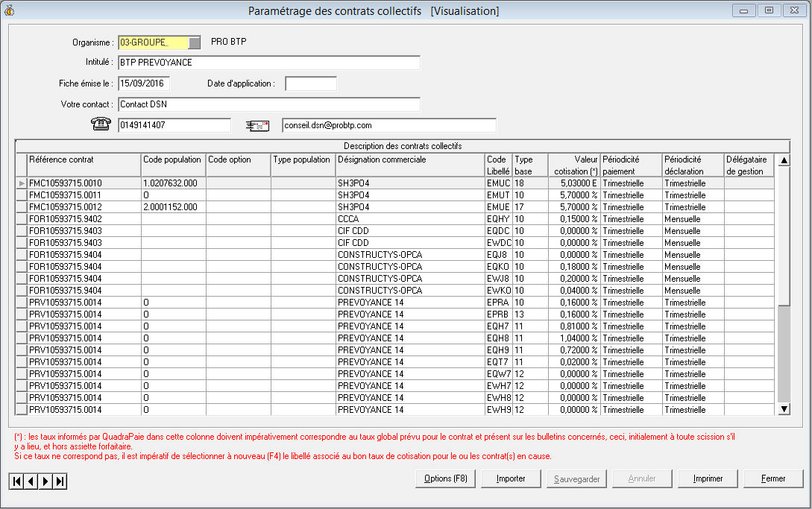Viewport: 812px width, 509px height.
Task: Go to next record navigation arrow
Action: 45,481
